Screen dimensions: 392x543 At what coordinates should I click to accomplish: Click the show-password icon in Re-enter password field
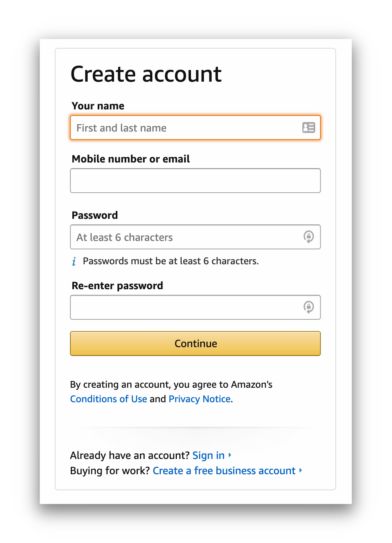tap(309, 307)
